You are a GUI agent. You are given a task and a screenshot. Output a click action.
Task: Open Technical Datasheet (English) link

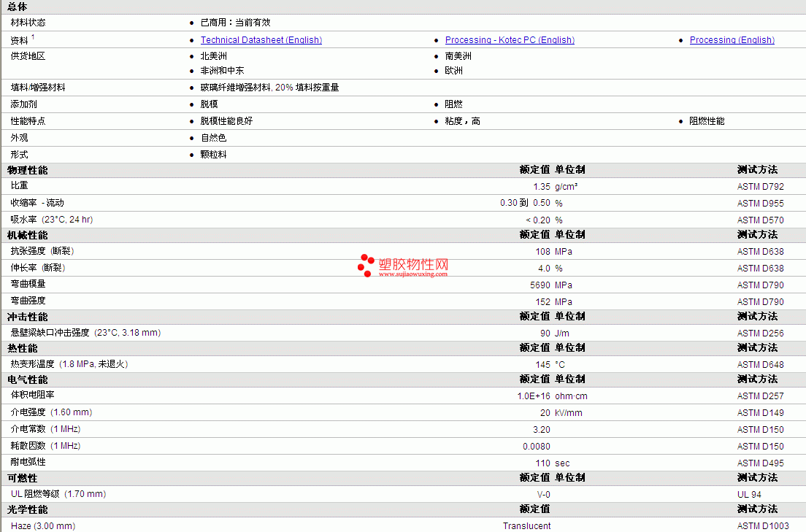(261, 40)
